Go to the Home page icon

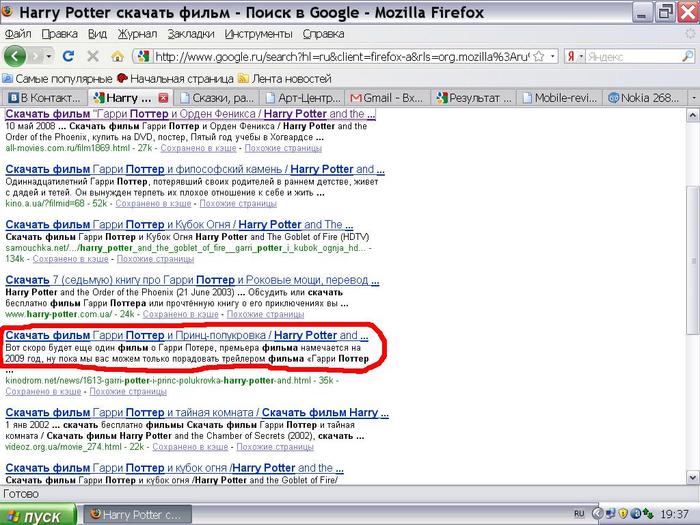(x=117, y=56)
